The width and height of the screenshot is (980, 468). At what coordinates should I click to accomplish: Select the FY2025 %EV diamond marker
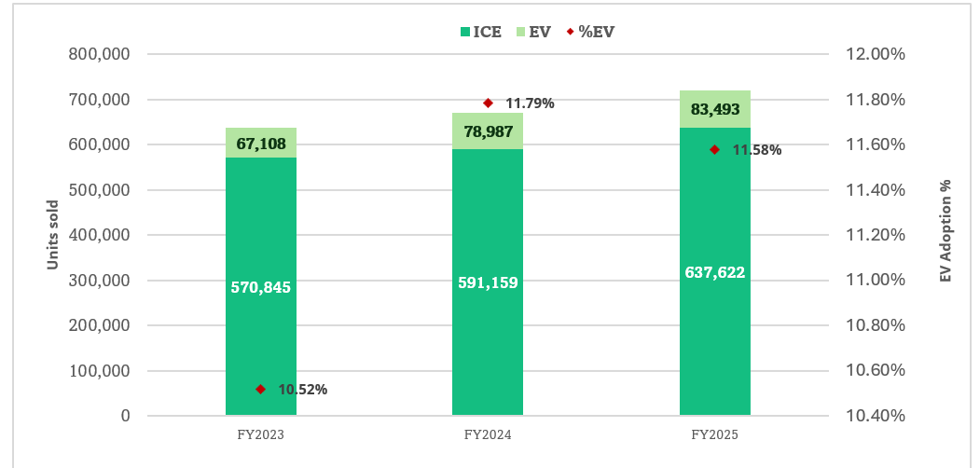[x=715, y=149]
